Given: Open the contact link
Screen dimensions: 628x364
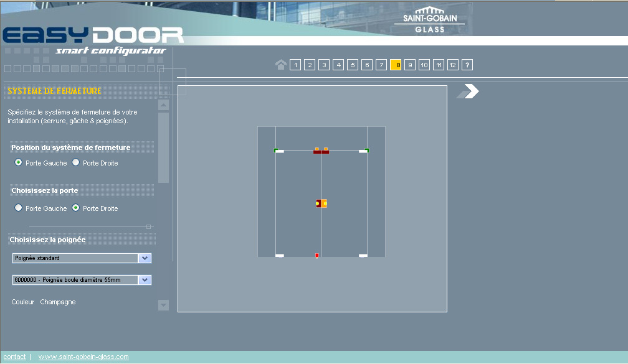Looking at the screenshot, I should coord(15,357).
